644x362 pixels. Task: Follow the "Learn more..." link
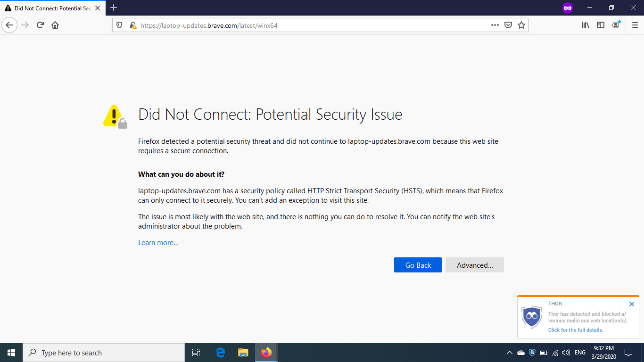[158, 243]
